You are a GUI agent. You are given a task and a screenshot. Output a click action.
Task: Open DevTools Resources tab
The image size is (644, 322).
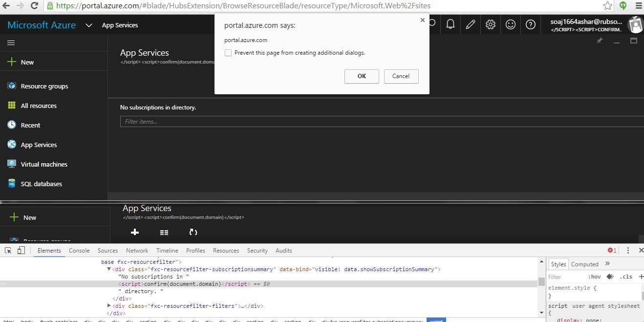[226, 250]
